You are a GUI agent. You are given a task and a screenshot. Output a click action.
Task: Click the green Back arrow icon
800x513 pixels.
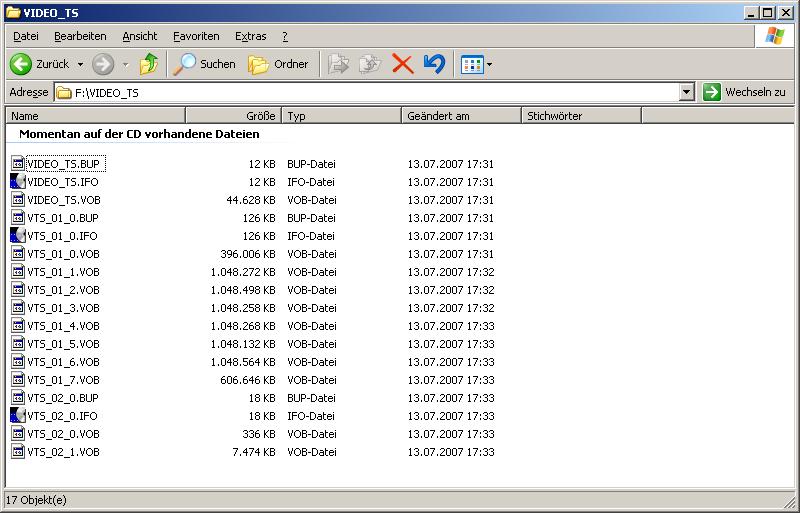point(21,64)
